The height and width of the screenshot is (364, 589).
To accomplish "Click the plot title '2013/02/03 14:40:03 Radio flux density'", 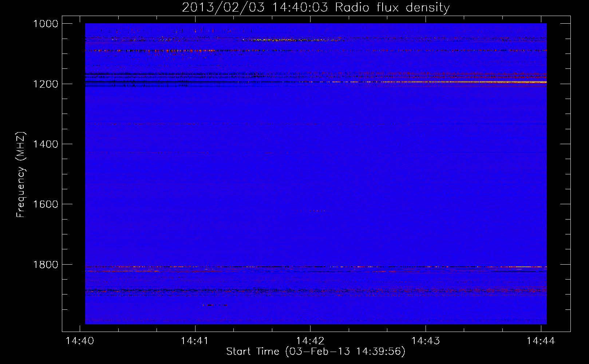I will click(316, 7).
